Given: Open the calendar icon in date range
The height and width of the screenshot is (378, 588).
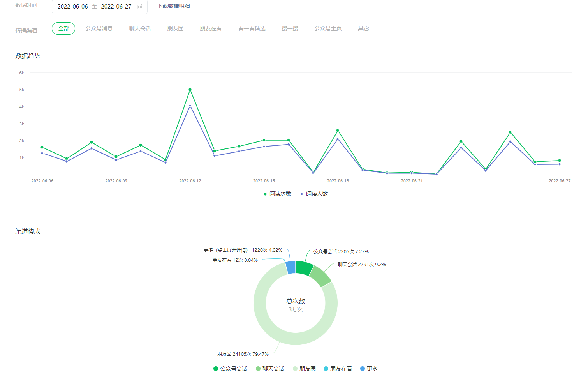Looking at the screenshot, I should tap(140, 7).
